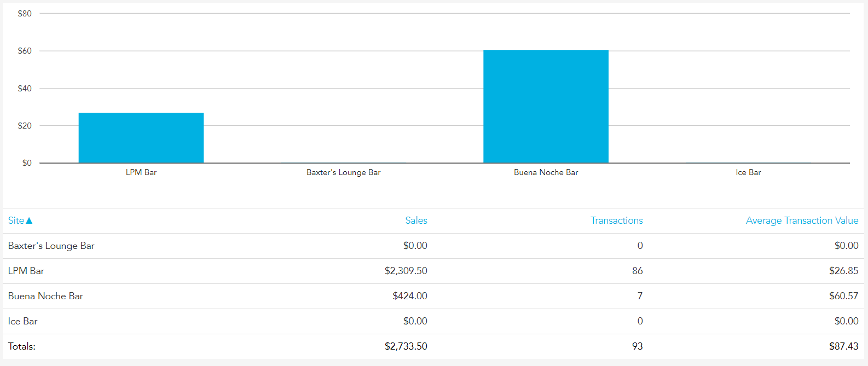
Task: Sort table by Site column header
Action: [16, 220]
